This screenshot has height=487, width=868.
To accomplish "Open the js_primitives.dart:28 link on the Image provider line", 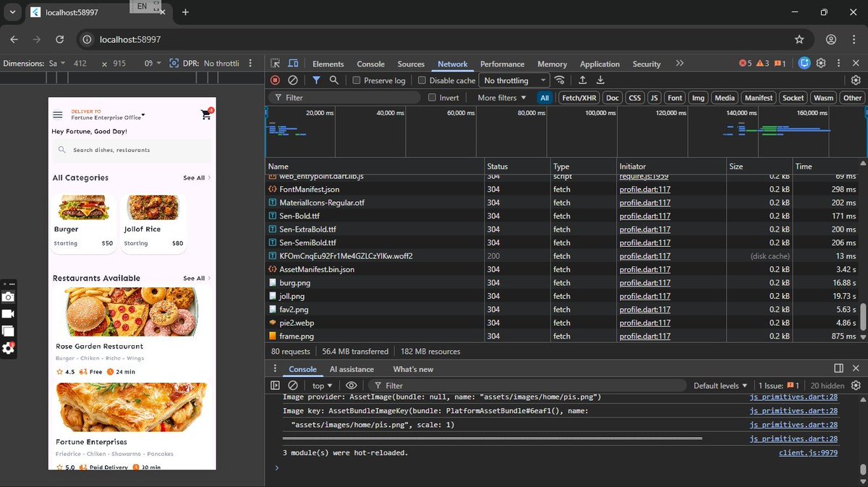I will (x=793, y=397).
